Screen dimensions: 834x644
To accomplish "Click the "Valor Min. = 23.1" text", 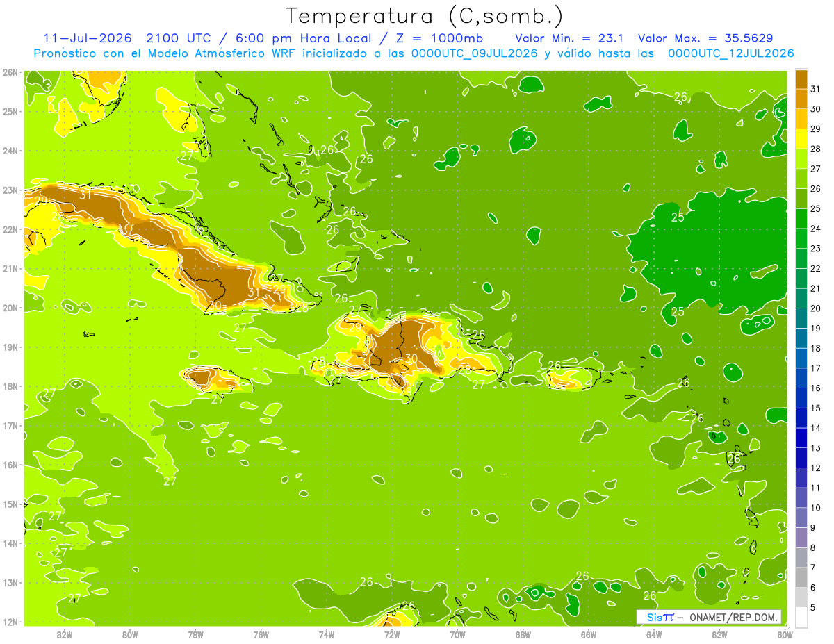I will [x=569, y=38].
